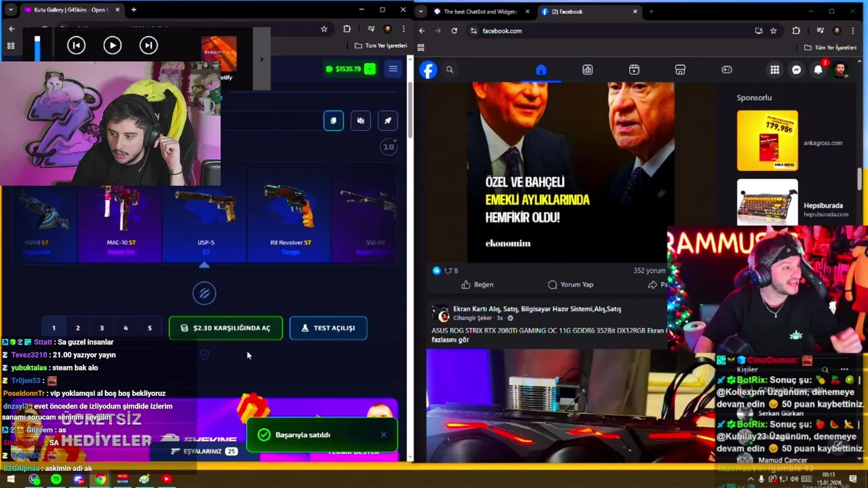The image size is (868, 488).
Task: Open EŞYALARINIZ inventory with 25 items
Action: (203, 451)
